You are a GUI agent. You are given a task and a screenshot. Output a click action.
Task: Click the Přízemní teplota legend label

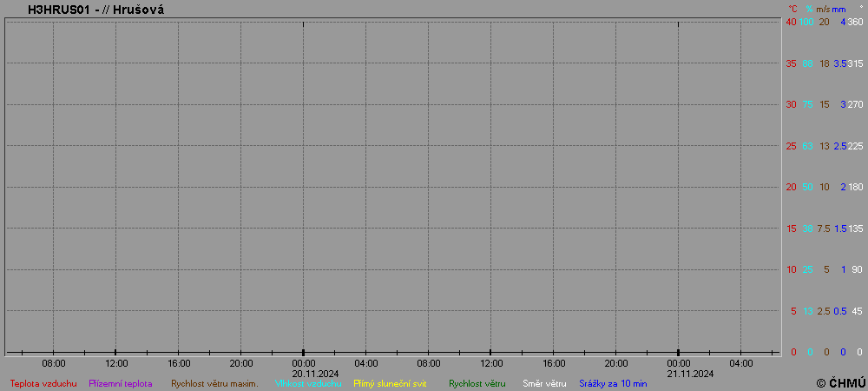121,383
